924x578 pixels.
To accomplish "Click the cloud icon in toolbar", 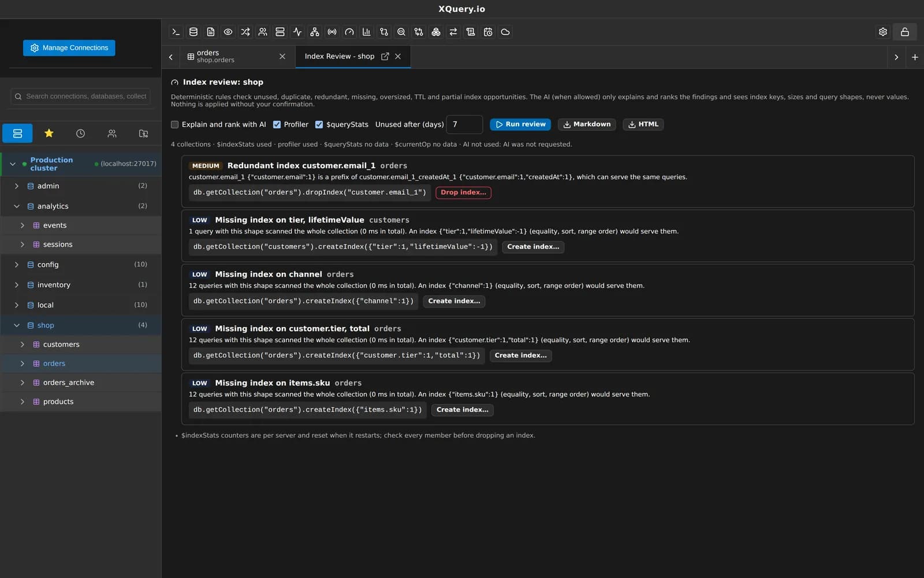I will (x=505, y=32).
